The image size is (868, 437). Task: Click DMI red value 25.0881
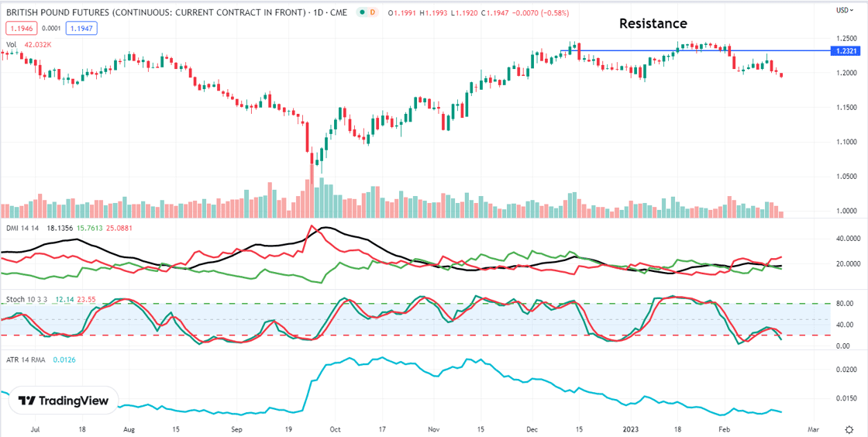pyautogui.click(x=118, y=227)
